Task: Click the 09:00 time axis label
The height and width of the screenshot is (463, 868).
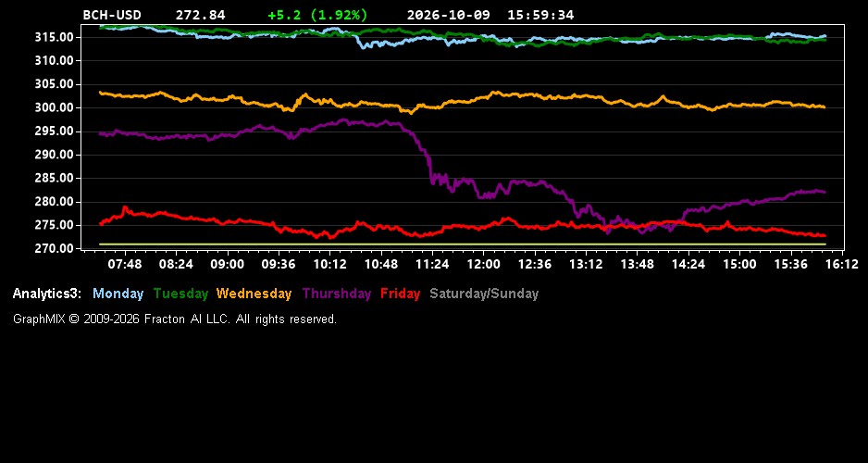Action: pyautogui.click(x=227, y=264)
